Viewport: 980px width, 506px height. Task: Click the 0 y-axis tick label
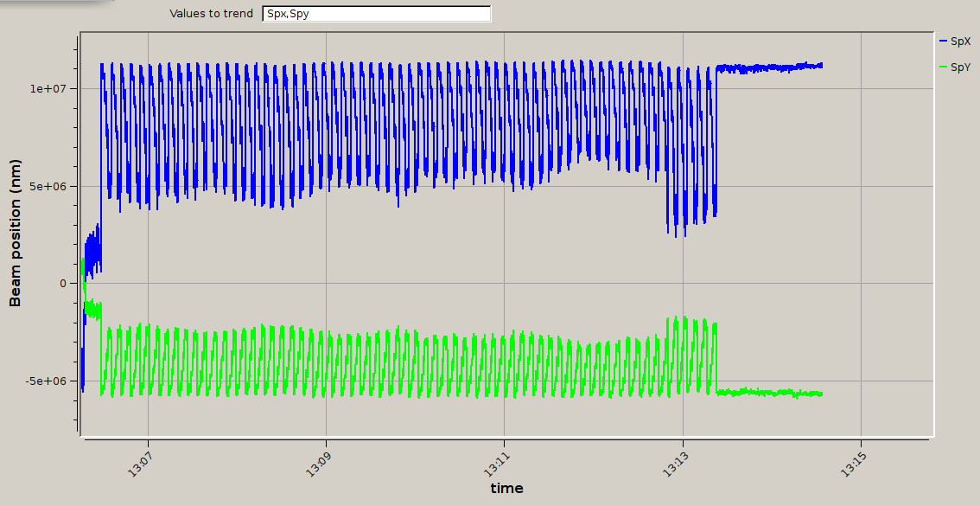point(63,284)
